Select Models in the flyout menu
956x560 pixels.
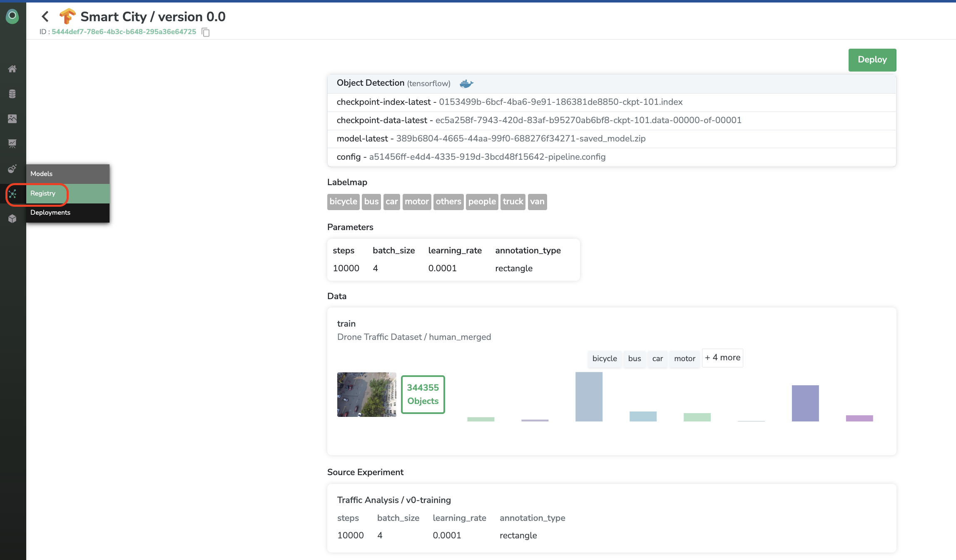pyautogui.click(x=42, y=174)
